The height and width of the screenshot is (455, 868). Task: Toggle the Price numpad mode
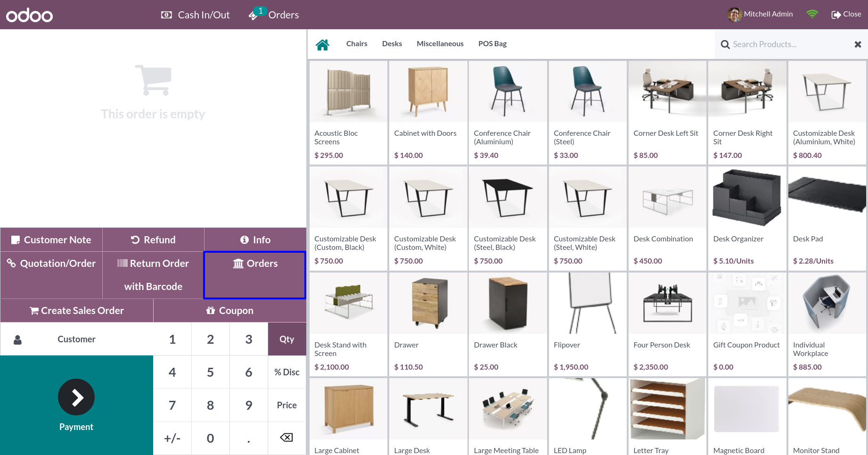tap(287, 405)
